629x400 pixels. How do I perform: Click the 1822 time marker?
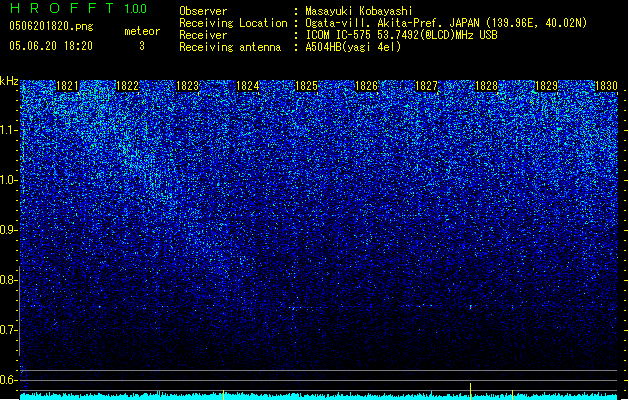point(127,86)
